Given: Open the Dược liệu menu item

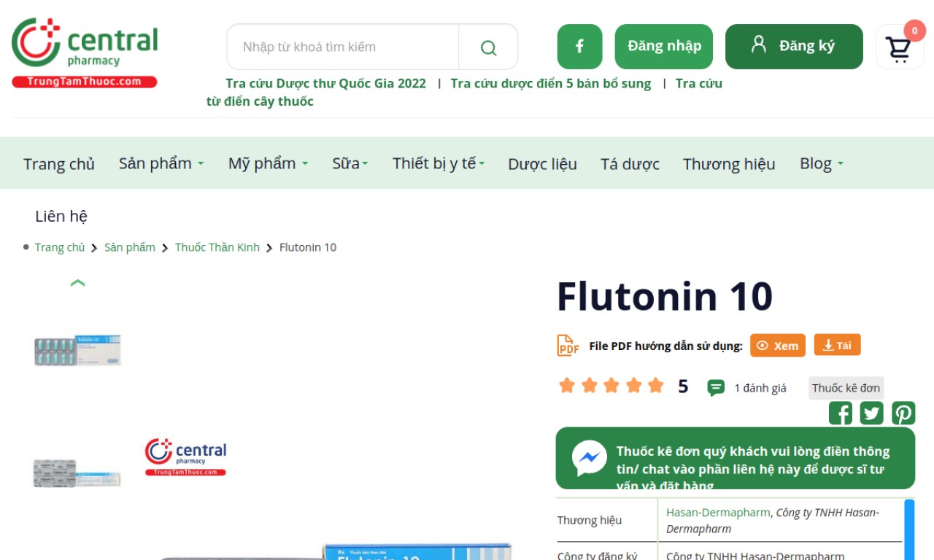Looking at the screenshot, I should [x=542, y=163].
